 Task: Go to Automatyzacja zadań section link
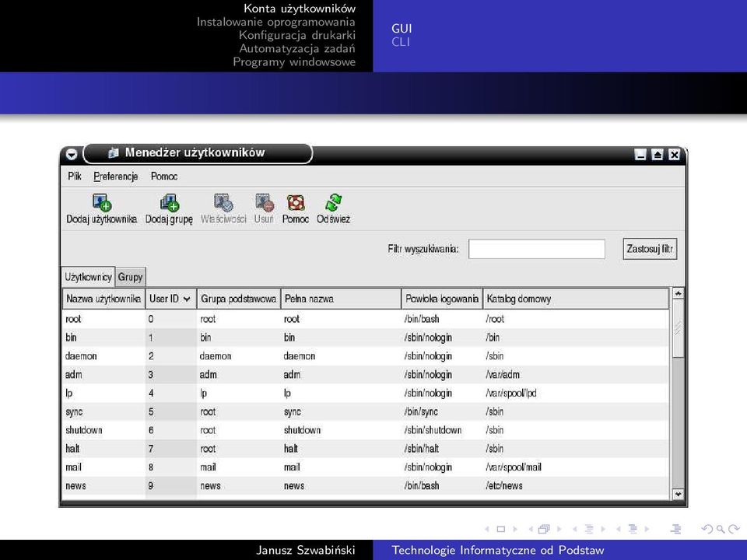(296, 48)
